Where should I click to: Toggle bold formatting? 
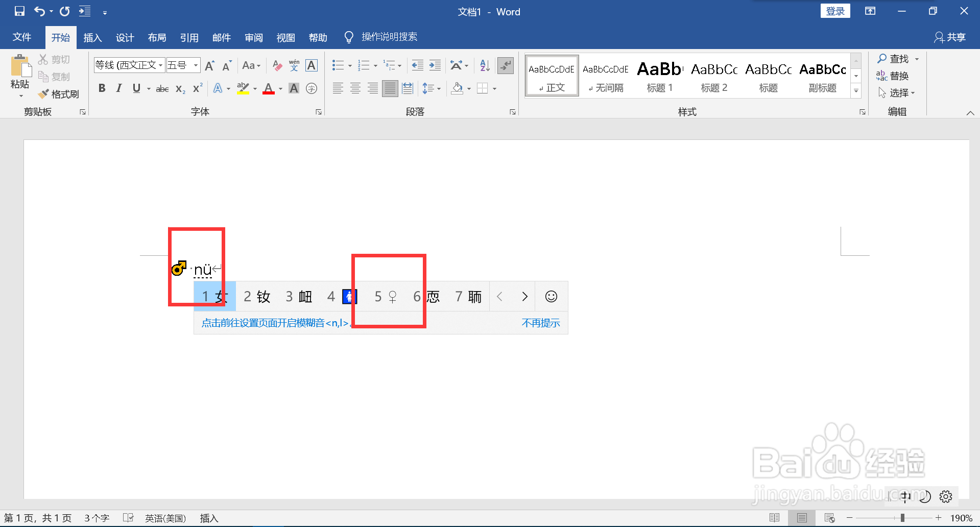[x=102, y=88]
